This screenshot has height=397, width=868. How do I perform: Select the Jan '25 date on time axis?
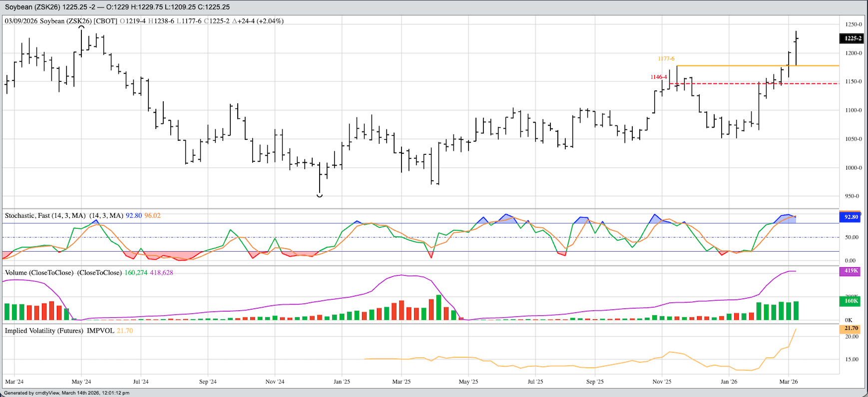click(x=342, y=382)
